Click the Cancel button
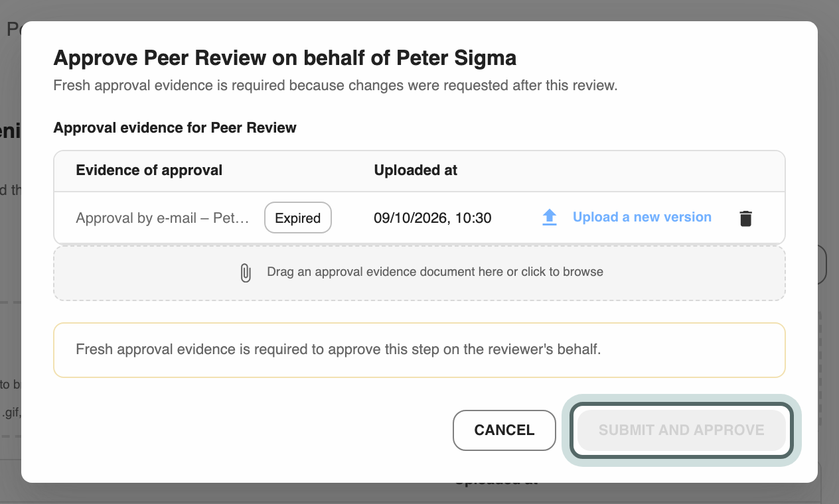The width and height of the screenshot is (839, 504). coord(504,430)
